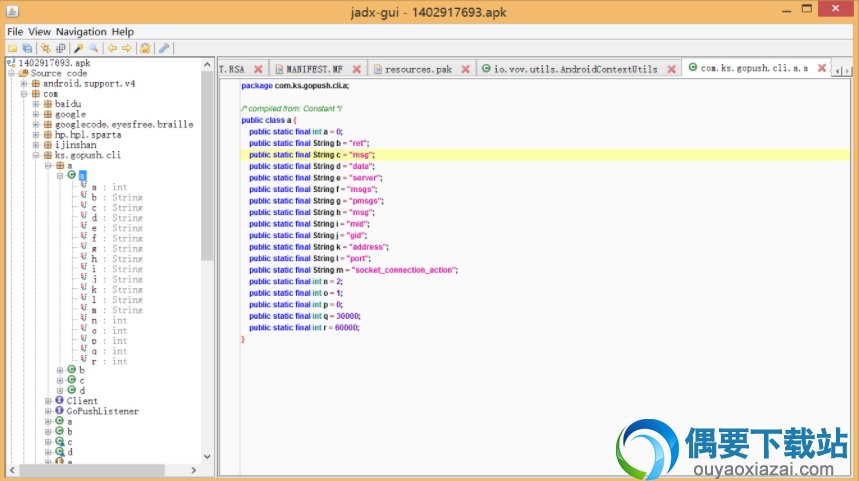Image resolution: width=859 pixels, height=481 pixels.
Task: Select the 1402917693.apk root icon
Action: click(x=11, y=62)
